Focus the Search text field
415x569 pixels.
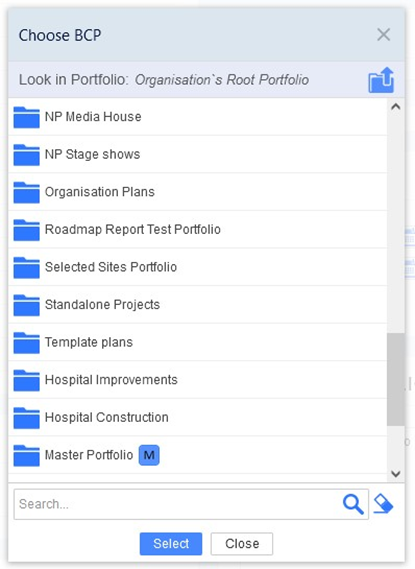click(x=178, y=504)
